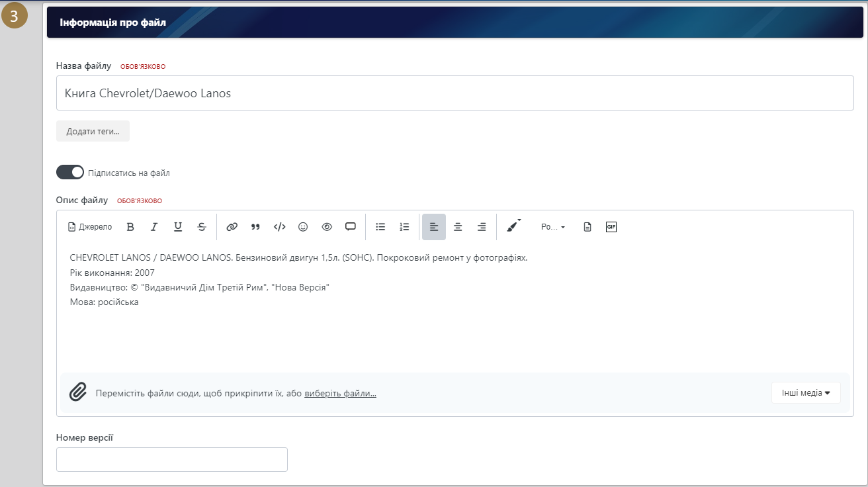Open the emoji picker
Screen dimensions: 868x487
(303, 227)
